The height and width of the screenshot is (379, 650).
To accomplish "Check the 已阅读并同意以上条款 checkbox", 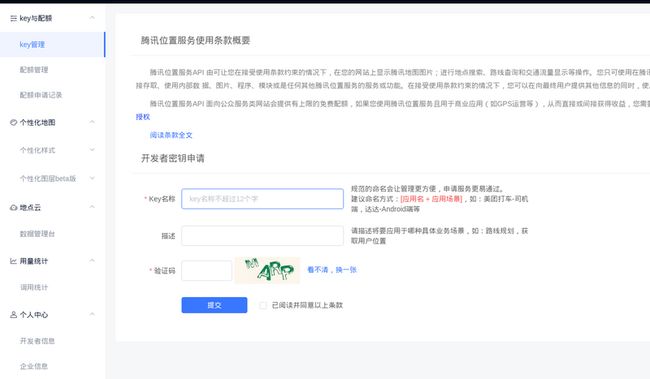I will pyautogui.click(x=263, y=305).
